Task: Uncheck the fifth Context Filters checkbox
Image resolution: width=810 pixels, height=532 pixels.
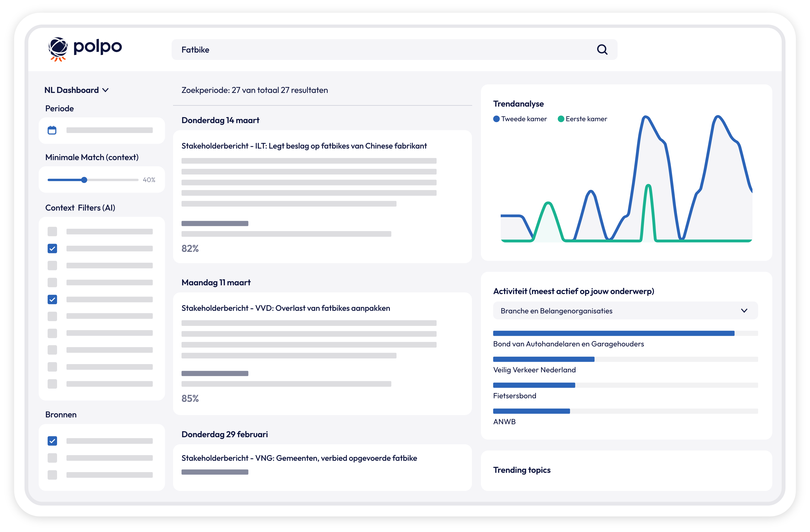Action: click(52, 299)
